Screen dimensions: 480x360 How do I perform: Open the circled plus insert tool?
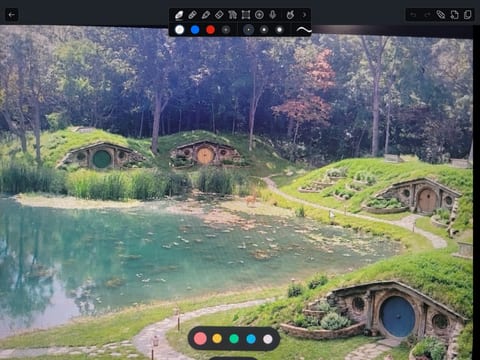pyautogui.click(x=259, y=15)
